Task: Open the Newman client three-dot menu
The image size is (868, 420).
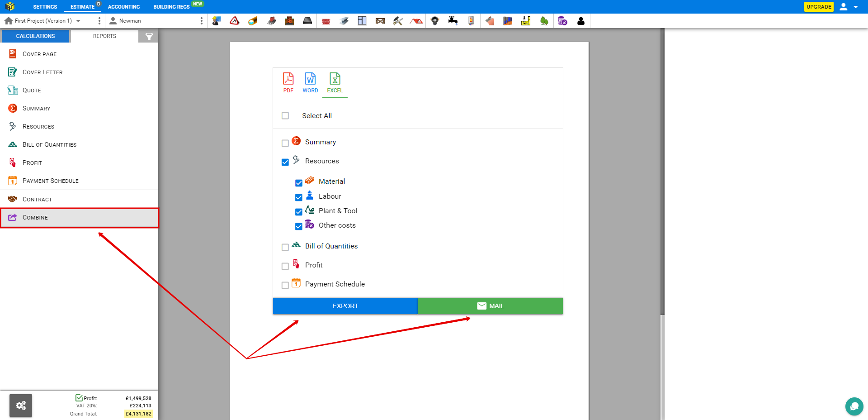Action: click(202, 21)
